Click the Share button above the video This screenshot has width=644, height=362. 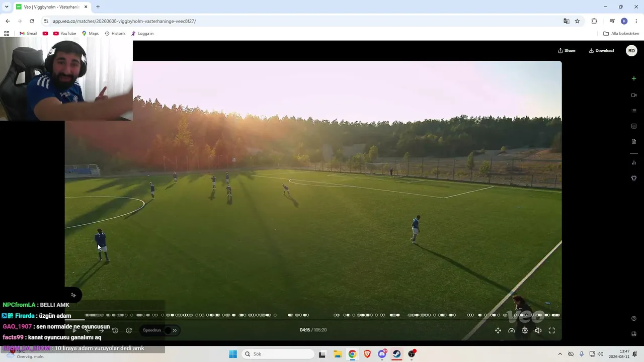tap(567, 51)
